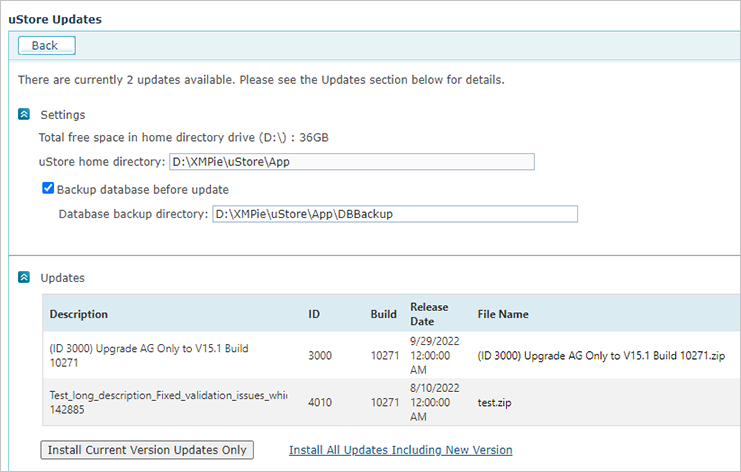Viewport: 741px width, 472px height.
Task: Click the Upgrade AG Only Build 10271.zip file name
Action: [601, 356]
